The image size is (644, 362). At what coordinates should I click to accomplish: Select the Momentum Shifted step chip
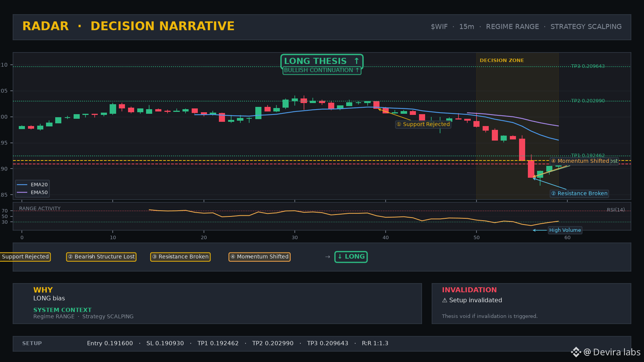click(x=260, y=257)
